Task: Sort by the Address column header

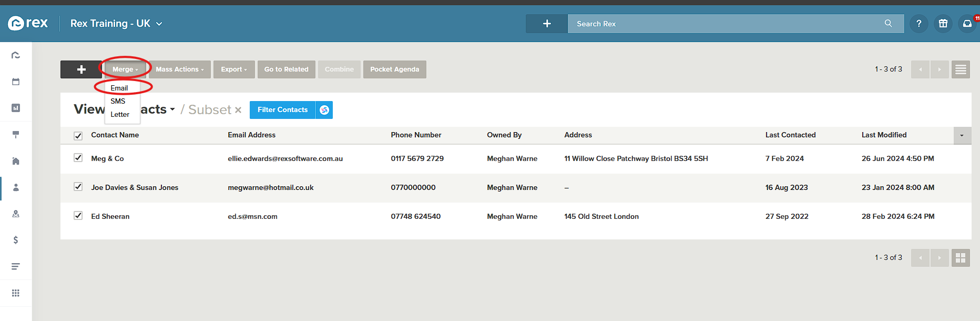Action: (x=578, y=135)
